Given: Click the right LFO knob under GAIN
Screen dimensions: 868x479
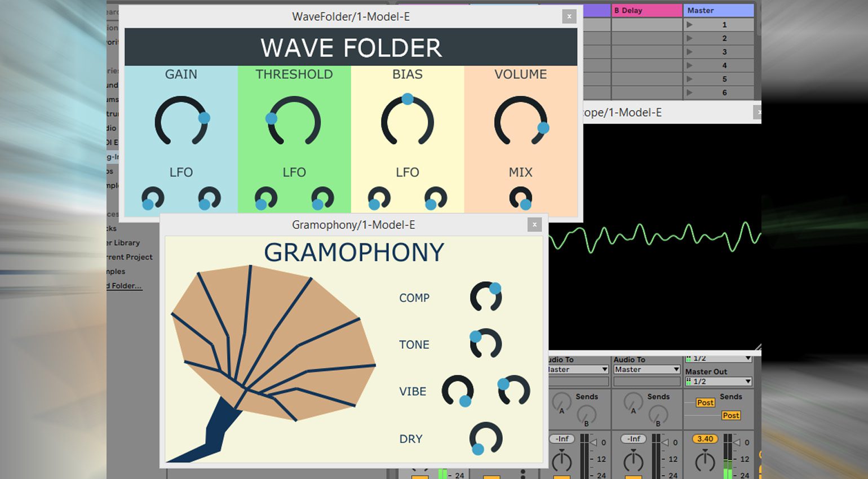Looking at the screenshot, I should 209,198.
